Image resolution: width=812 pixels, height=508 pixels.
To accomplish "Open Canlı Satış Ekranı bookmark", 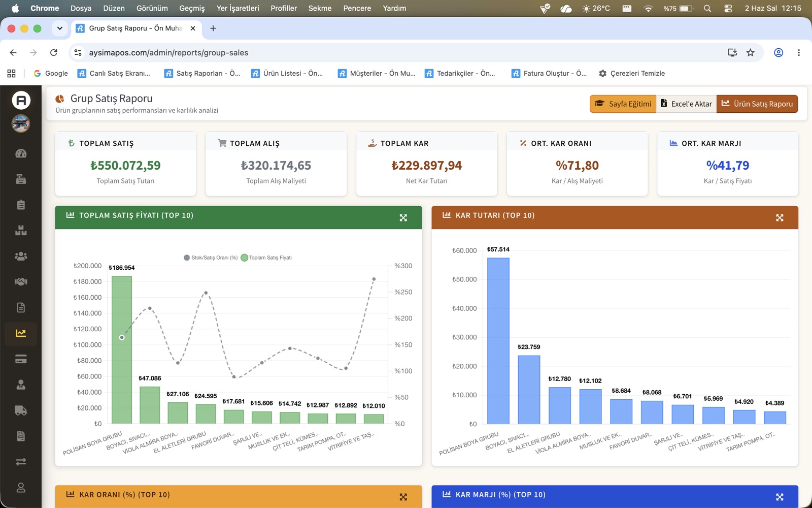I will click(x=114, y=73).
